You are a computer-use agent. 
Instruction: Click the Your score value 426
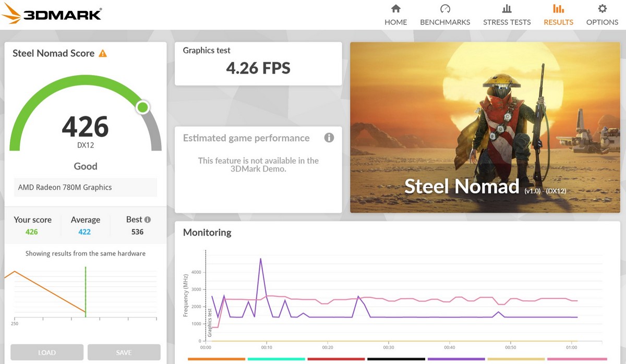click(32, 232)
